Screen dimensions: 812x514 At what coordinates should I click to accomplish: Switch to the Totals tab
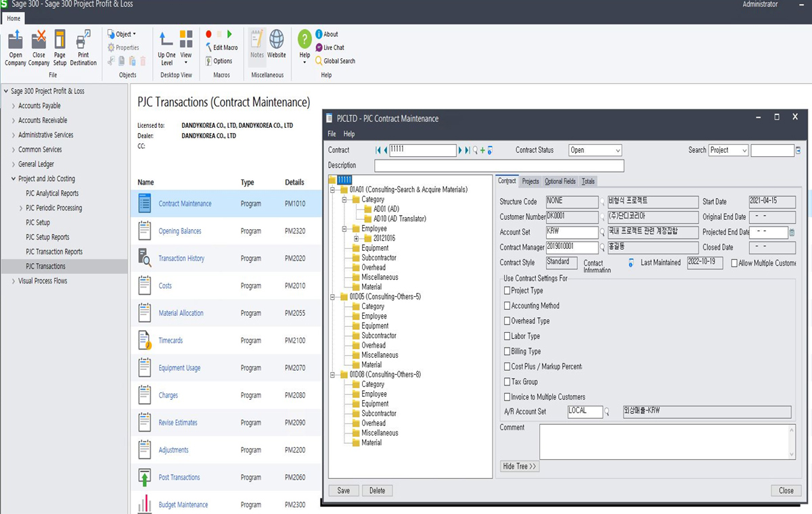point(588,181)
